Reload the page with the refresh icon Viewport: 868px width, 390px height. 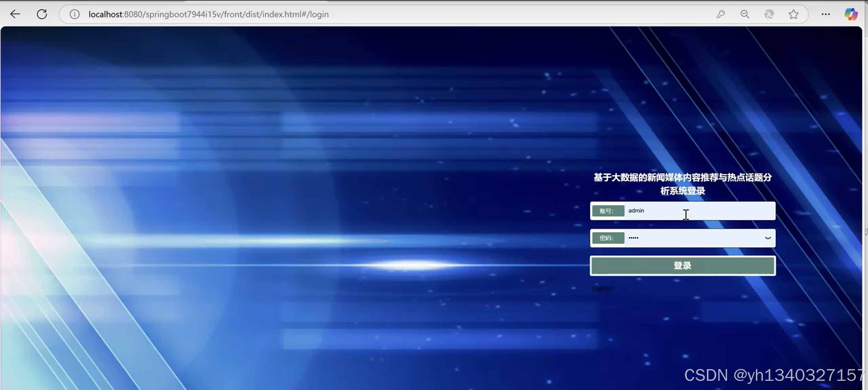42,14
